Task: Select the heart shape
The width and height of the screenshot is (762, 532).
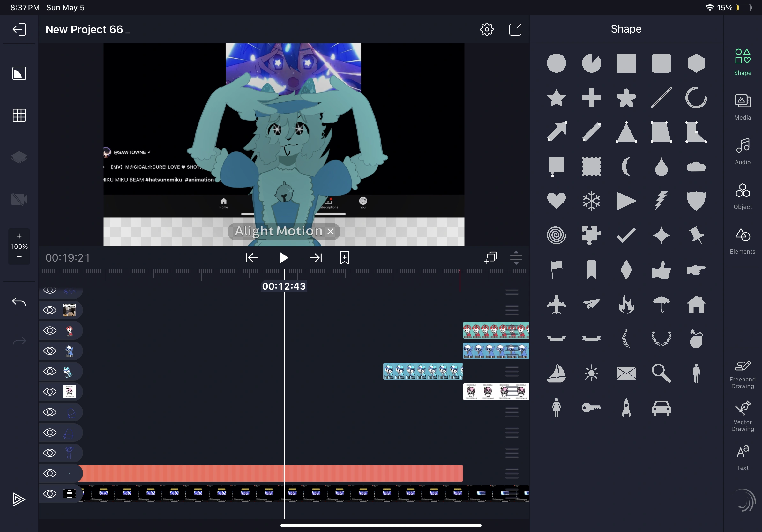Action: pyautogui.click(x=556, y=200)
